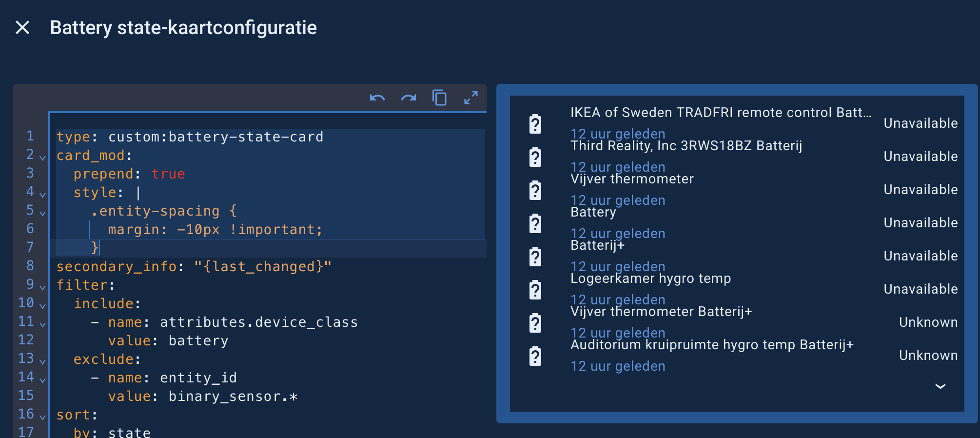Click the Unknown state of Vijver thermometer Batterij+
The image size is (980, 438).
928,322
